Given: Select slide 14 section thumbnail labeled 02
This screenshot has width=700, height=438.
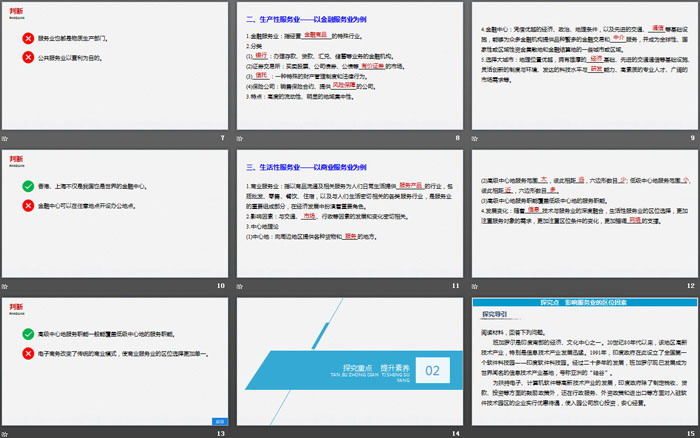Looking at the screenshot, I should [350, 362].
